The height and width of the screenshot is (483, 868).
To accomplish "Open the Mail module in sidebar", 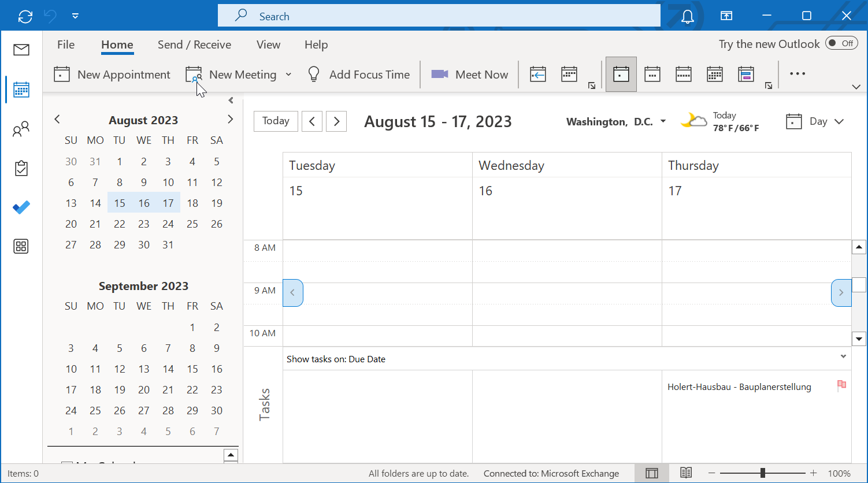I will 21,50.
